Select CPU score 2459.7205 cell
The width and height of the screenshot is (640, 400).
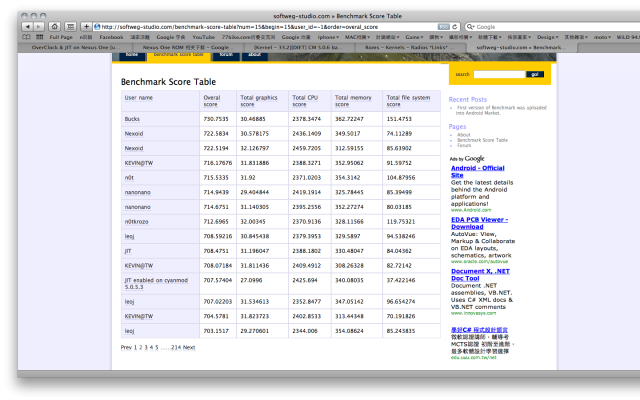pyautogui.click(x=307, y=148)
